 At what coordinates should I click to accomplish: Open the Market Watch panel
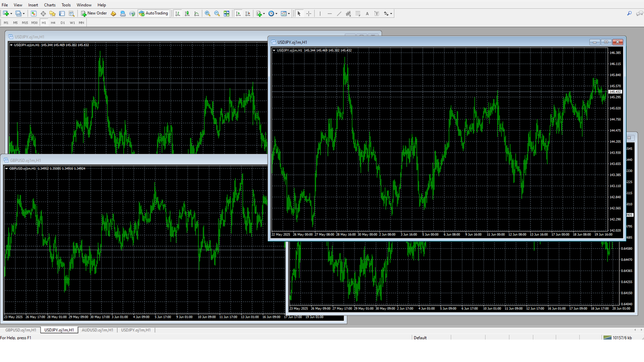click(34, 13)
